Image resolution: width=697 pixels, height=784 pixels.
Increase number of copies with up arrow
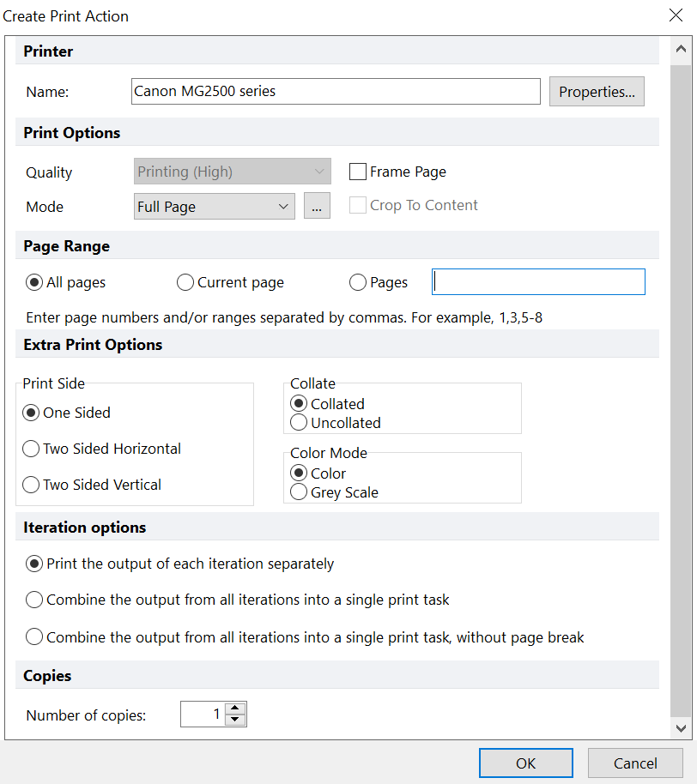click(x=236, y=709)
